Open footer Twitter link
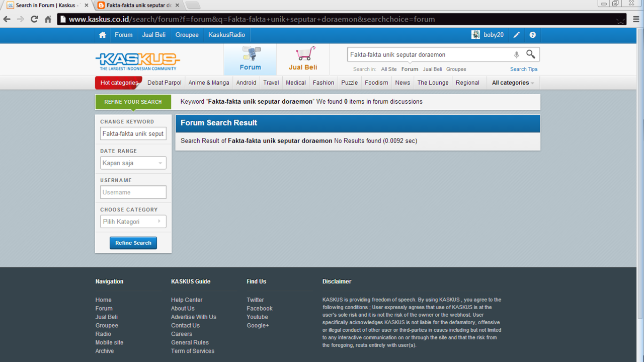644x362 pixels. 255,300
